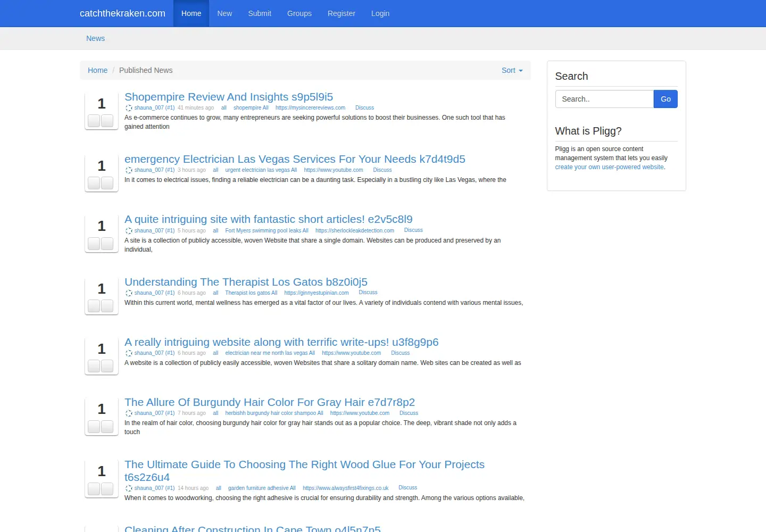Click Discuss on the Shopempire Review story
766x532 pixels.
click(x=364, y=108)
